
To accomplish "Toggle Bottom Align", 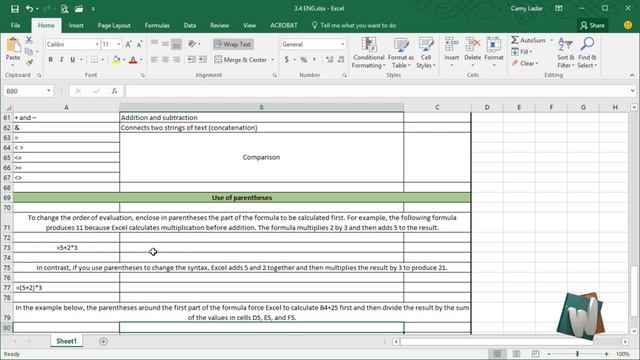I will 176,44.
